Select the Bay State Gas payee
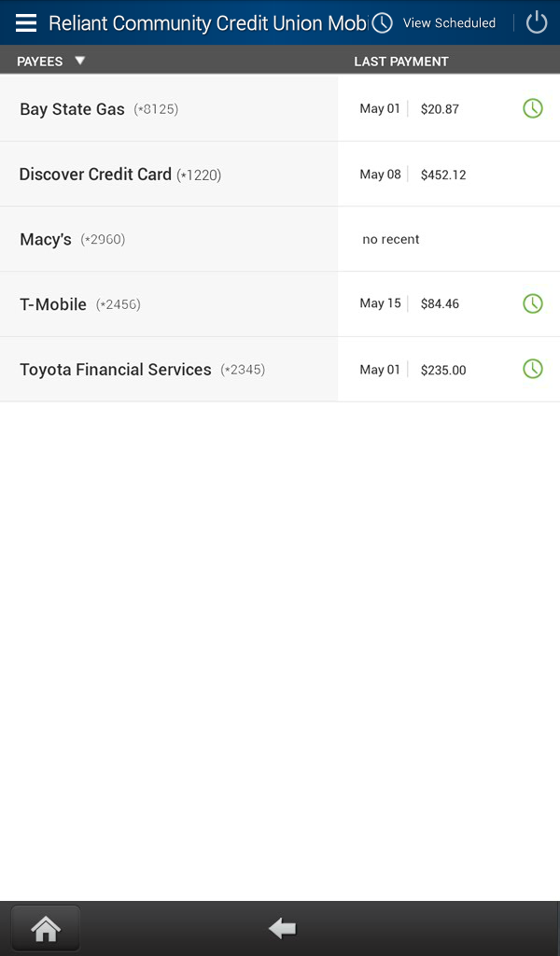 pos(72,109)
